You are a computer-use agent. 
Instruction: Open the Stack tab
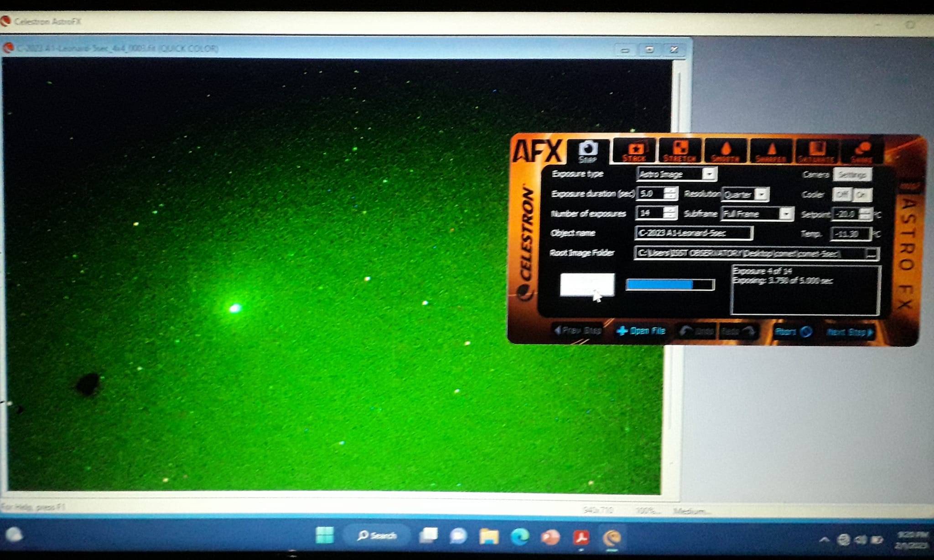[x=634, y=151]
